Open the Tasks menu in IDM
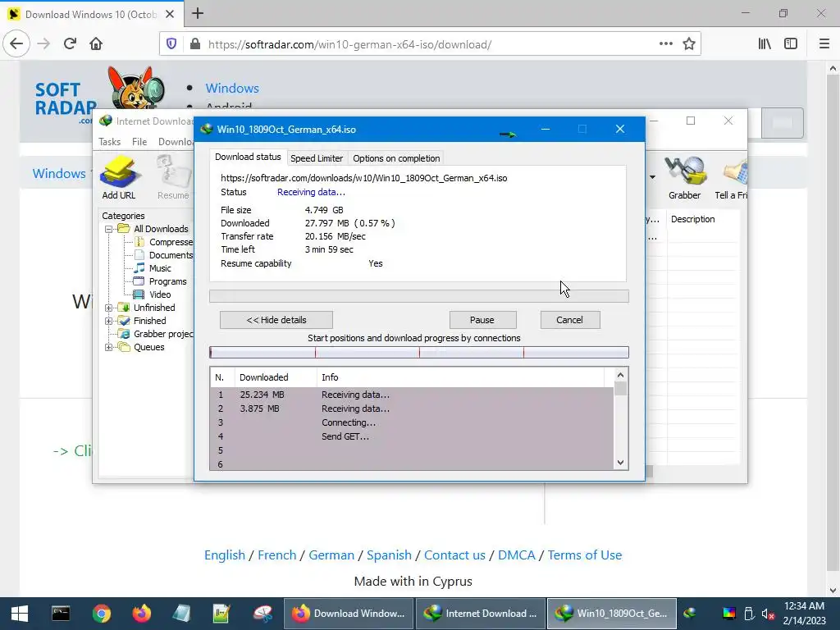This screenshot has height=630, width=840. [109, 142]
